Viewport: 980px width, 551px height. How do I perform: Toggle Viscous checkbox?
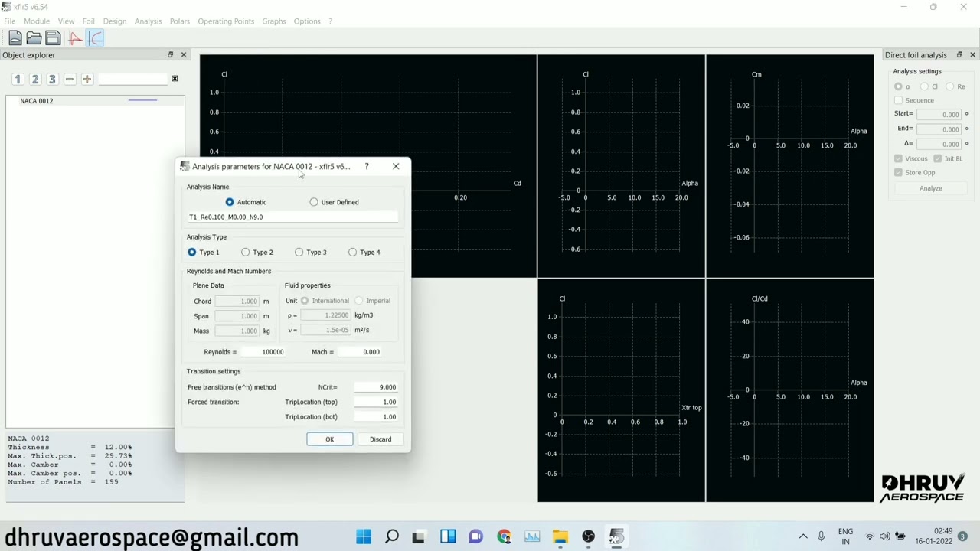click(910, 158)
